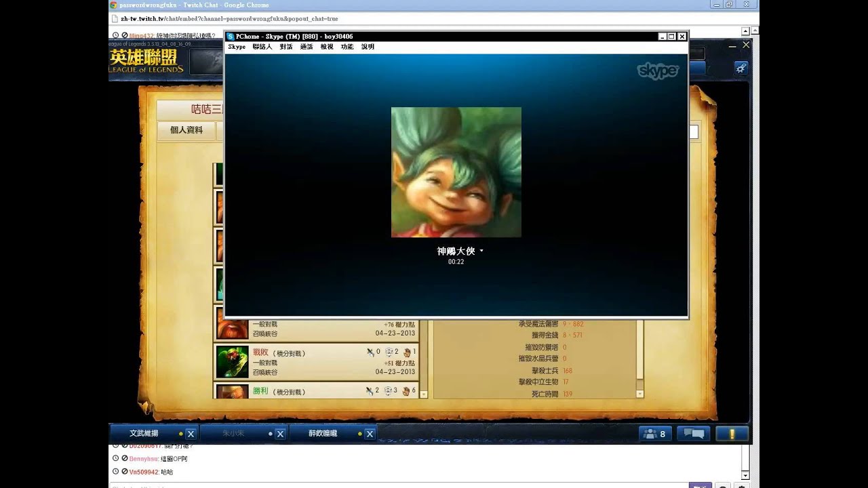The image size is (868, 488).
Task: Click the 擊殺士兵 stat value 168
Action: tap(568, 371)
